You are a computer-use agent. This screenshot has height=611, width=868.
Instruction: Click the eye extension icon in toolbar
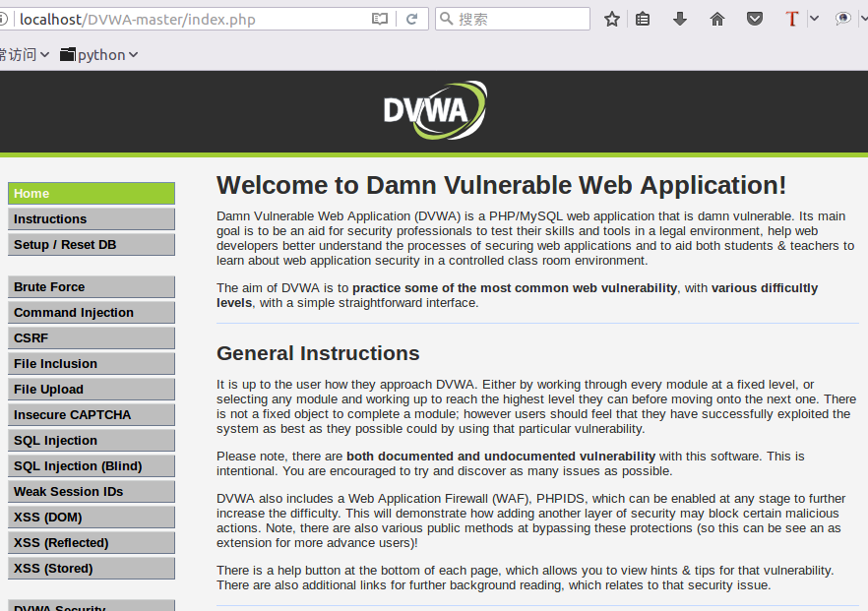pos(843,19)
